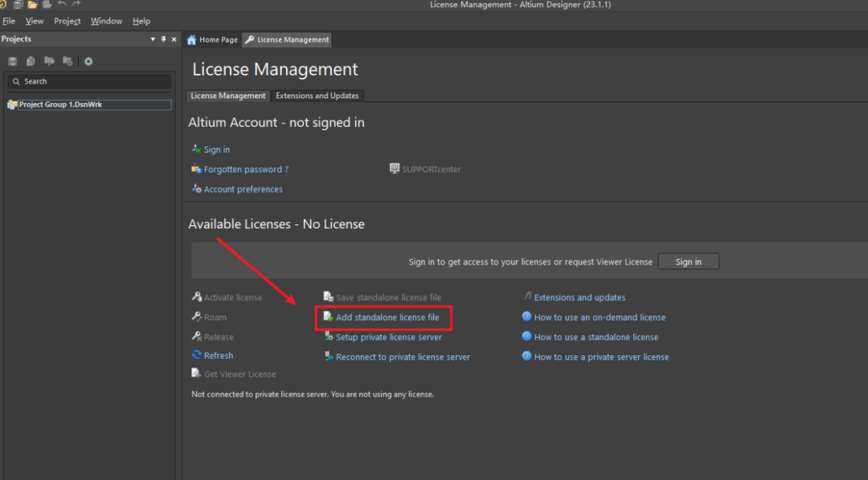This screenshot has width=868, height=480.
Task: Click the SUPPORTcenter monitor icon
Action: pos(395,169)
